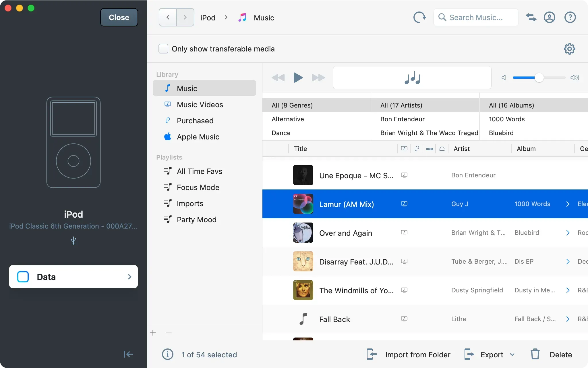
Task: Click the iPod device illustration
Action: (73, 142)
